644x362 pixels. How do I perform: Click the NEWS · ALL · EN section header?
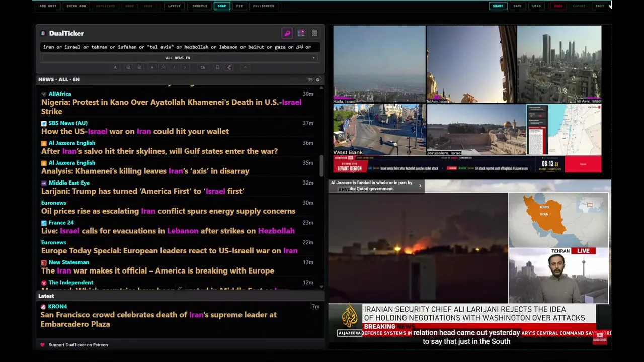click(x=59, y=80)
